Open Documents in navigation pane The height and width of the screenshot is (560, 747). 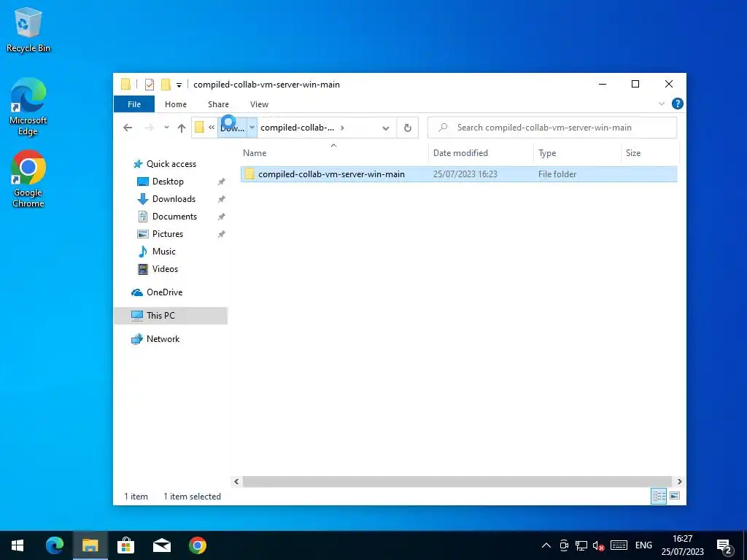pos(174,217)
